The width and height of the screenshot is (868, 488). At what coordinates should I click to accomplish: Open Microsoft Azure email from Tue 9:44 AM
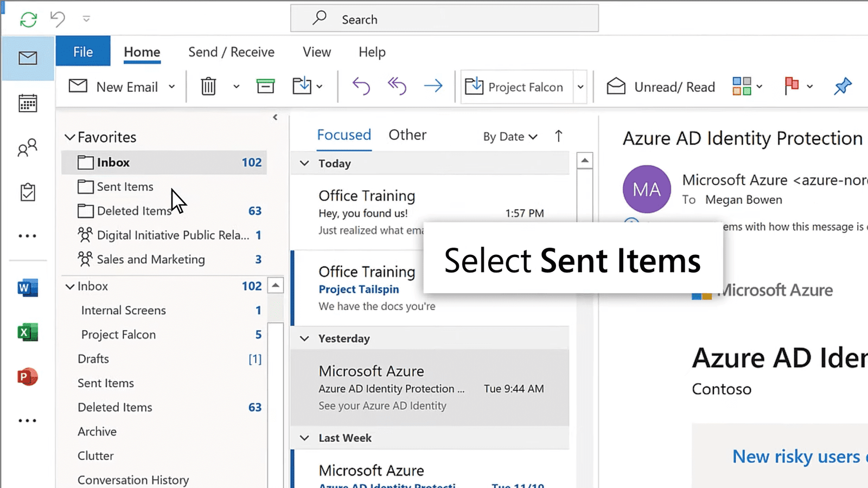click(x=430, y=388)
